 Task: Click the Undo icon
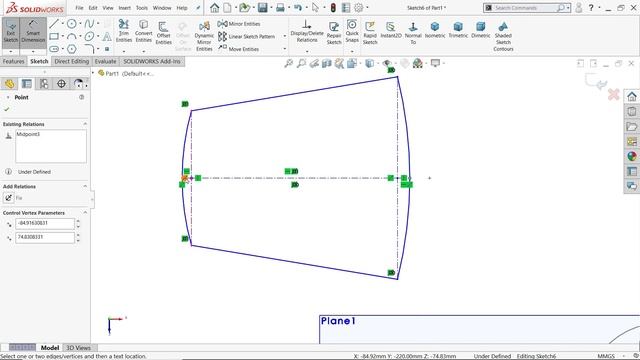298,8
